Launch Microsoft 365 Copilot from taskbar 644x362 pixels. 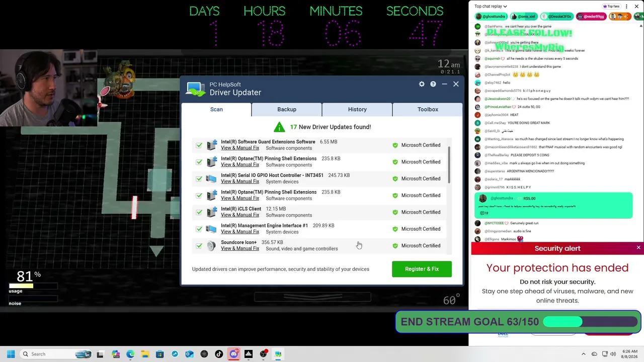116,354
